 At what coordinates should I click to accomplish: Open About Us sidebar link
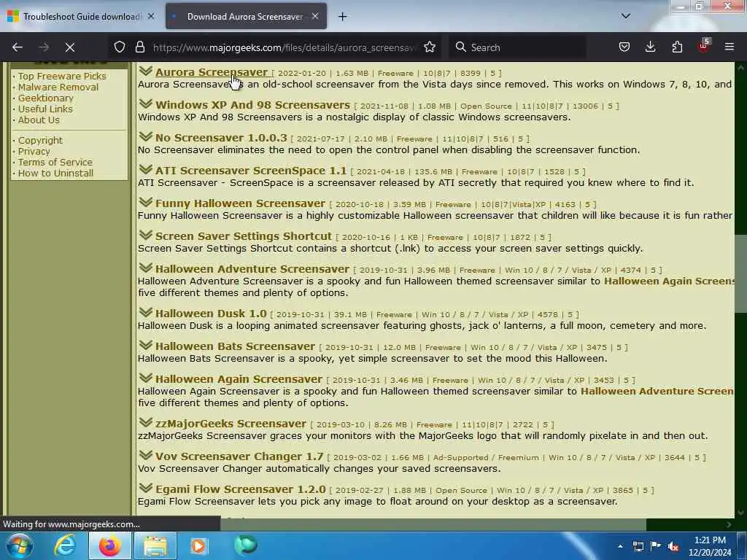pos(39,120)
